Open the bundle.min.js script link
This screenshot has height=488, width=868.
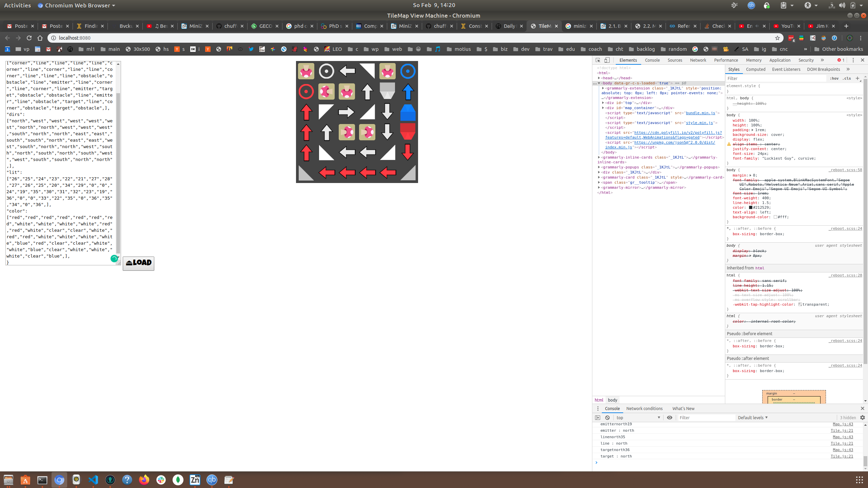coord(701,113)
